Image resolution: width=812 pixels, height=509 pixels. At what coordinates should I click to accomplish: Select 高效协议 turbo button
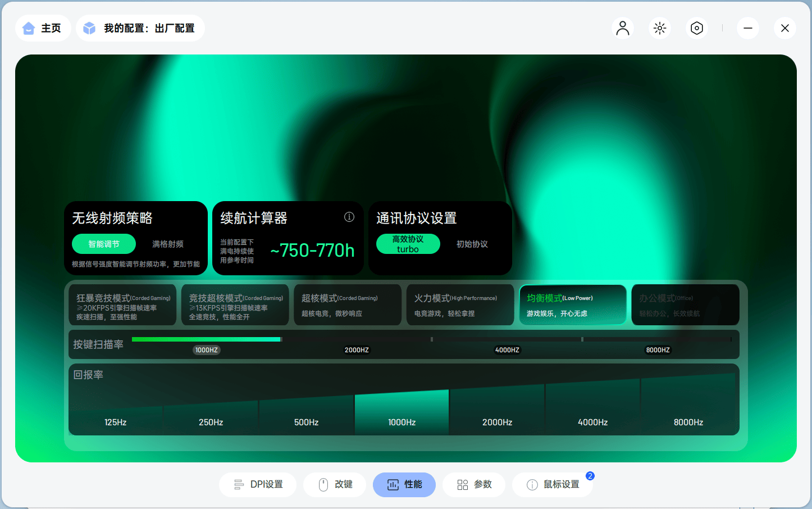click(x=408, y=244)
